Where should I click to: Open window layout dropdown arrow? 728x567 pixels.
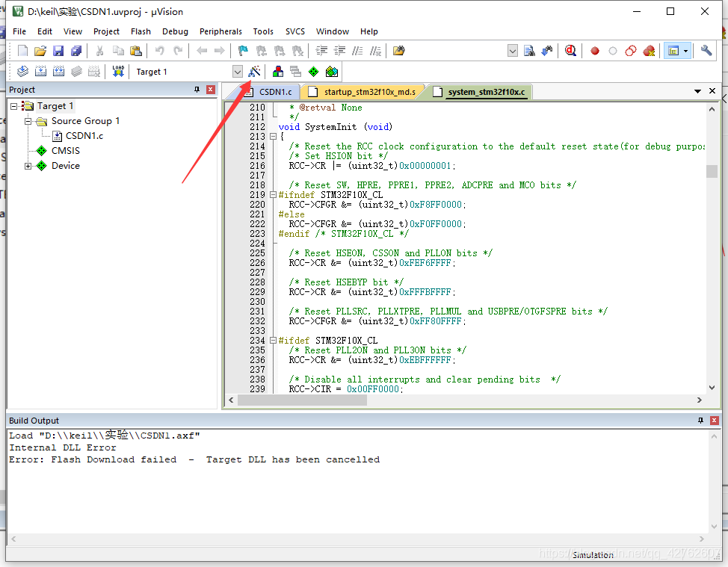[x=686, y=51]
